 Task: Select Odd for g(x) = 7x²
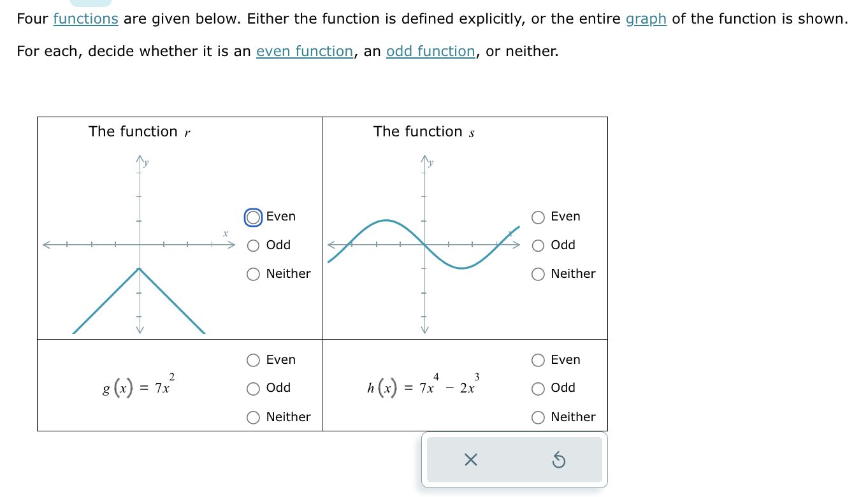[x=253, y=388]
